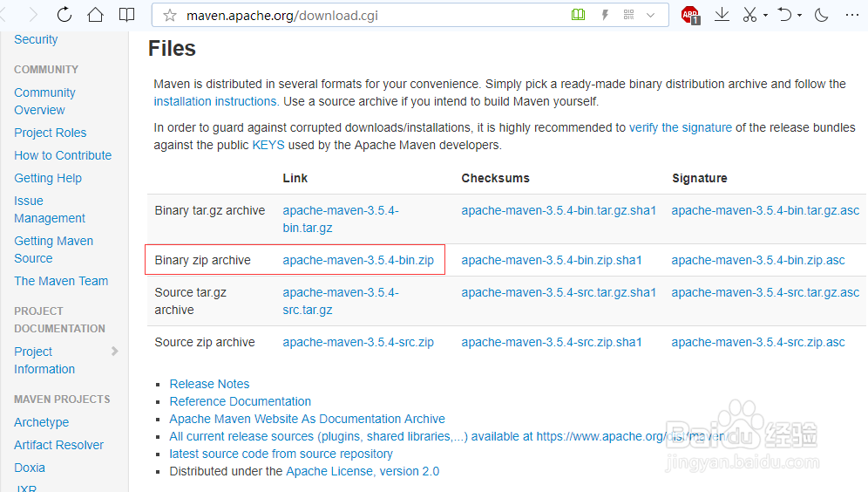This screenshot has height=492, width=868.
Task: Download apache-maven-3.5.4-src.tar.gz
Action: coord(341,302)
